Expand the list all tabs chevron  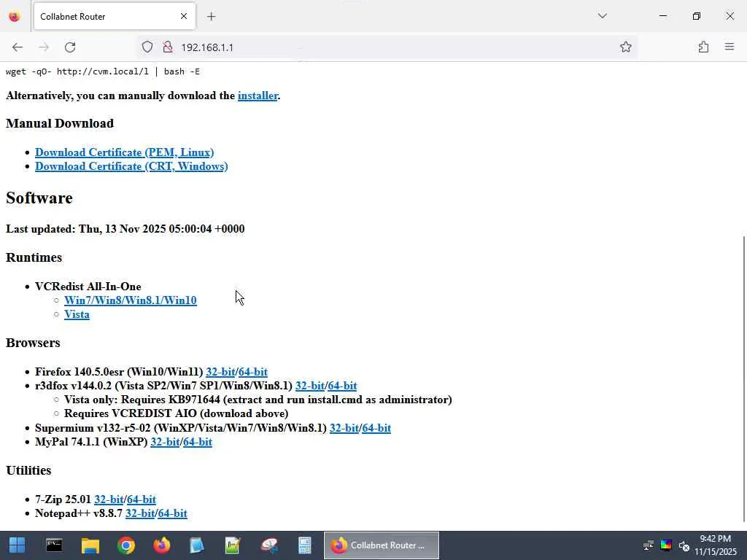(x=602, y=16)
